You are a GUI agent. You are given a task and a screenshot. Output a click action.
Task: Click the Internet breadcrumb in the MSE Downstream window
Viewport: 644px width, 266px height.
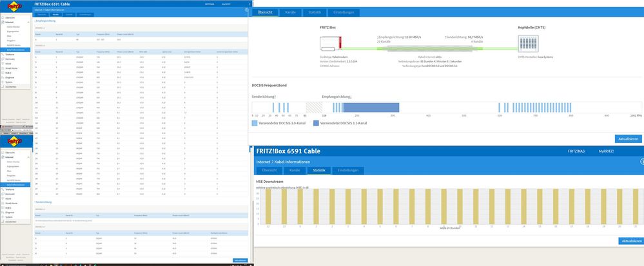click(x=263, y=162)
